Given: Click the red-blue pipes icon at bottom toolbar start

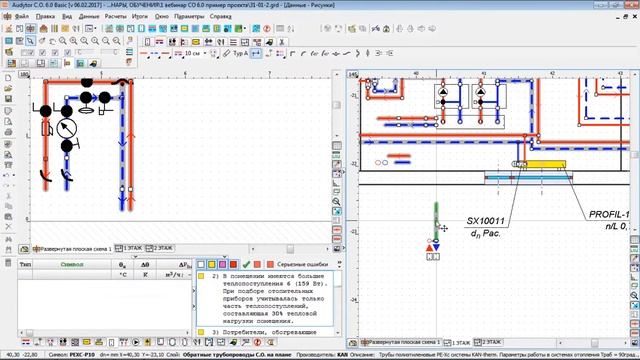Looking at the screenshot, I should (26, 342).
